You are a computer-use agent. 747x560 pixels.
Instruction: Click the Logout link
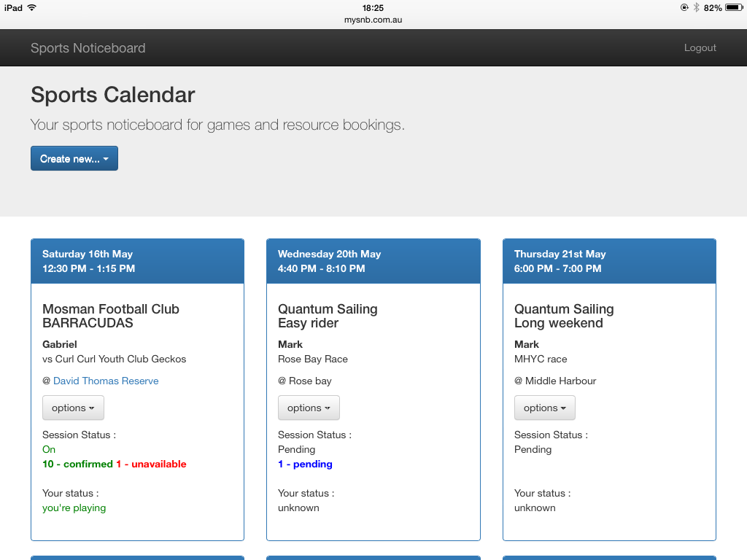point(700,47)
